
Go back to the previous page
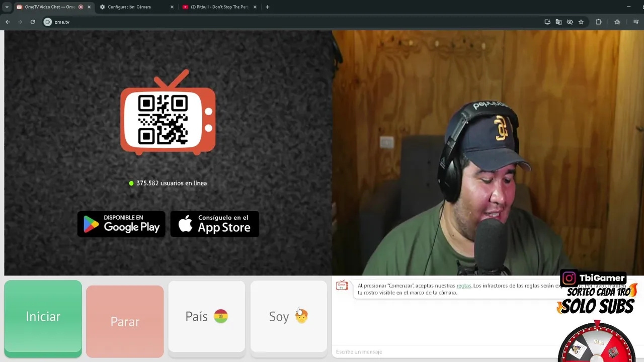pos(8,22)
